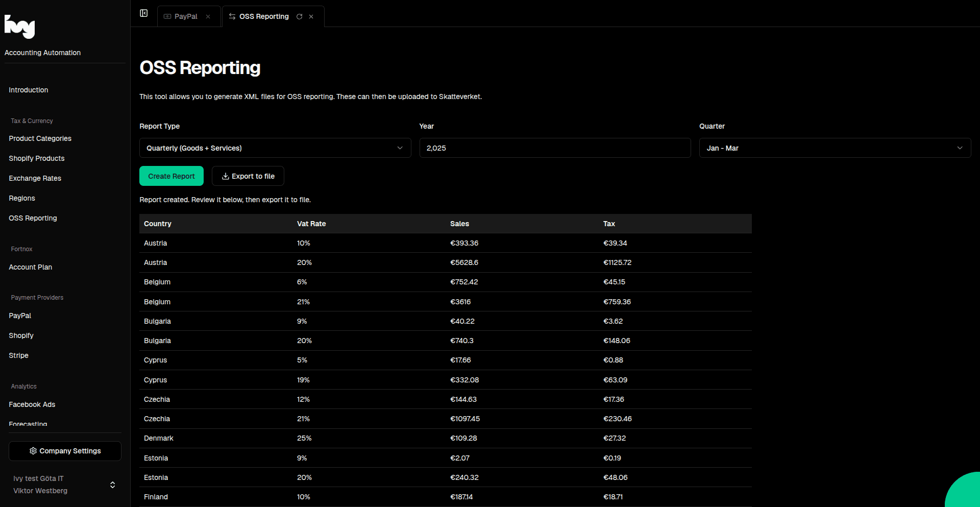Export report to file
The height and width of the screenshot is (507, 980).
pyautogui.click(x=248, y=176)
